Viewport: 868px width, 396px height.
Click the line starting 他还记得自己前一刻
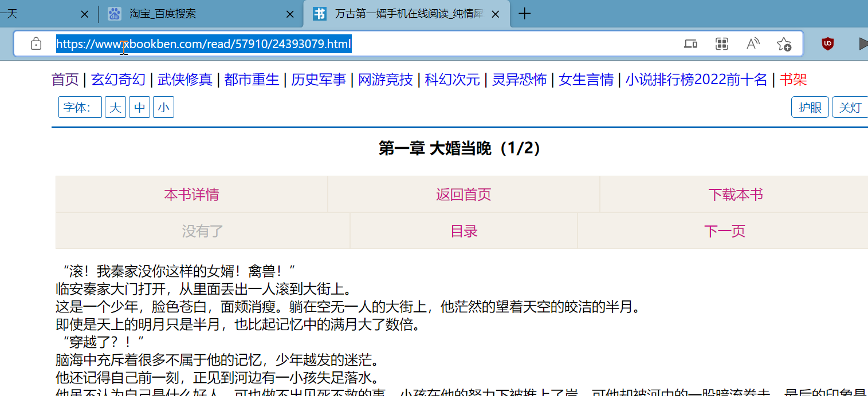pos(218,379)
